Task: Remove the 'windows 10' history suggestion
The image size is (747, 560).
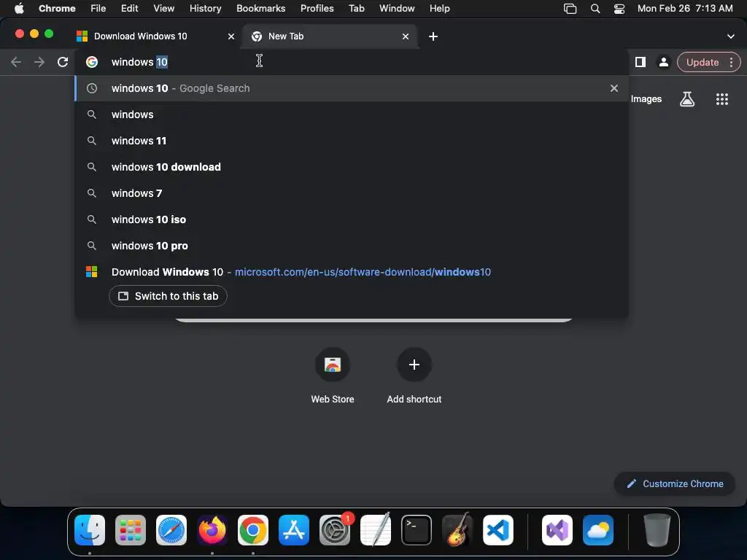Action: 614,88
